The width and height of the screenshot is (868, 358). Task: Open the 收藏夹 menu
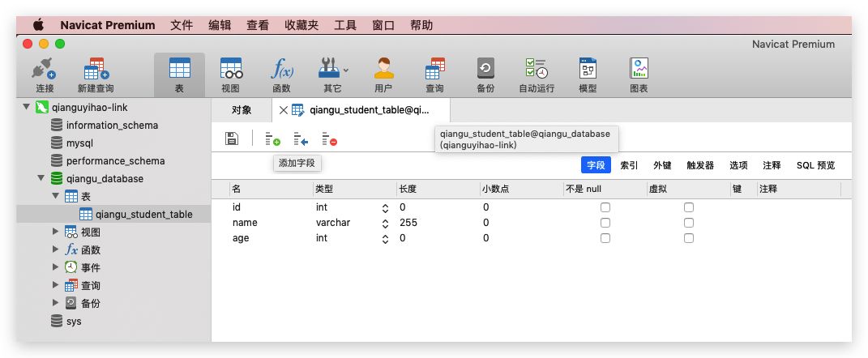301,25
